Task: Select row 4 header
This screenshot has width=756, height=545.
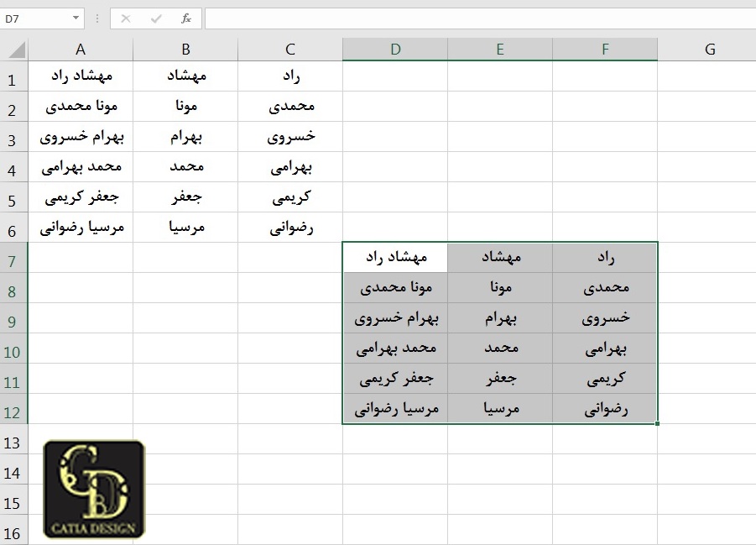Action: [x=13, y=167]
